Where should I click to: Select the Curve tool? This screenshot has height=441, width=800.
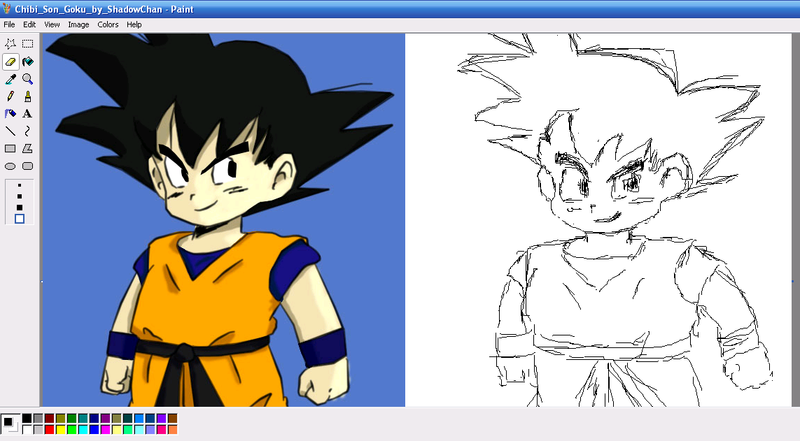(x=28, y=131)
